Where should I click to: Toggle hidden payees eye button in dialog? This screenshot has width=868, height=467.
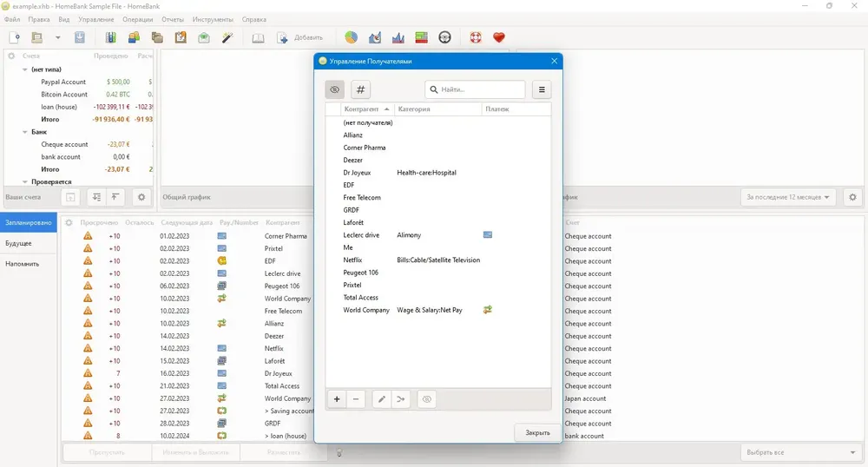[334, 89]
